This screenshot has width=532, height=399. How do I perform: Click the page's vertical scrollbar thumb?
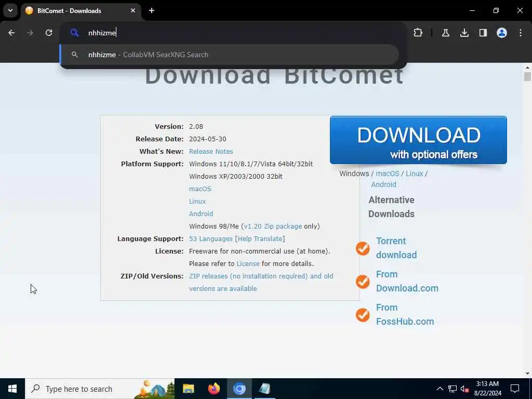pyautogui.click(x=527, y=77)
